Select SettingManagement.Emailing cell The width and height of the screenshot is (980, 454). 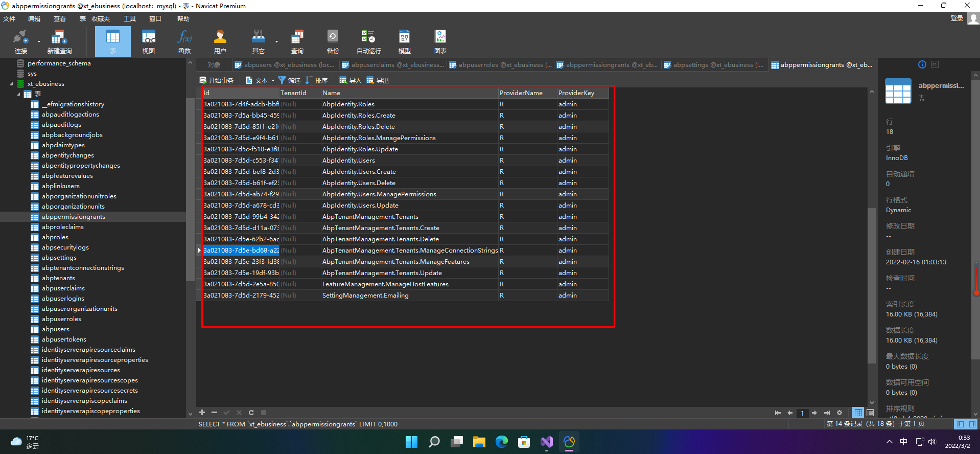tap(410, 296)
